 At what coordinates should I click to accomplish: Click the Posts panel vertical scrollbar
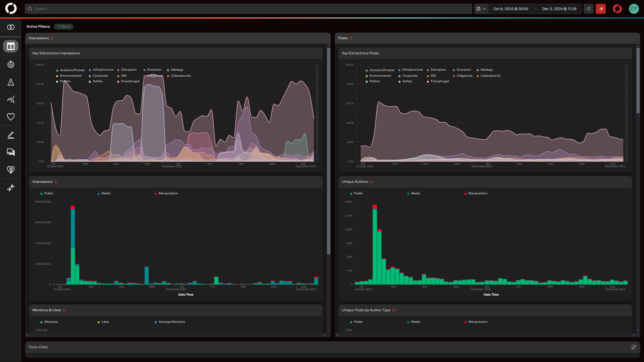(x=638, y=80)
